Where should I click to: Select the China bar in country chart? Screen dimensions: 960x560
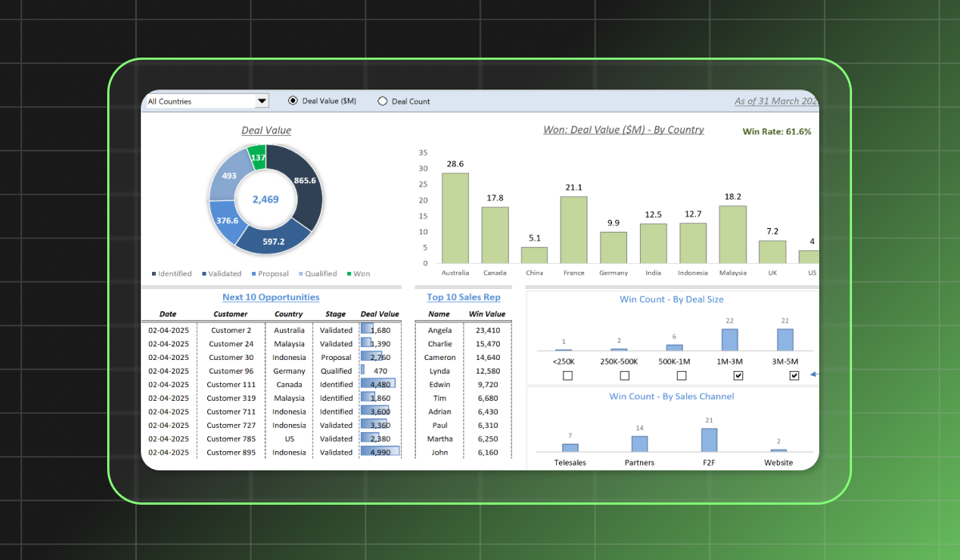click(534, 255)
